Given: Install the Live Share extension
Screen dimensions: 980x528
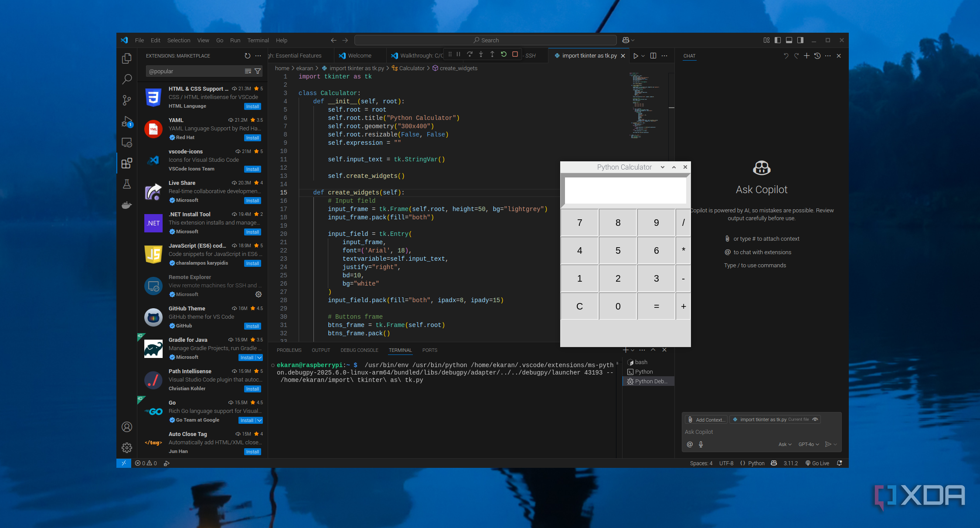Looking at the screenshot, I should point(252,201).
